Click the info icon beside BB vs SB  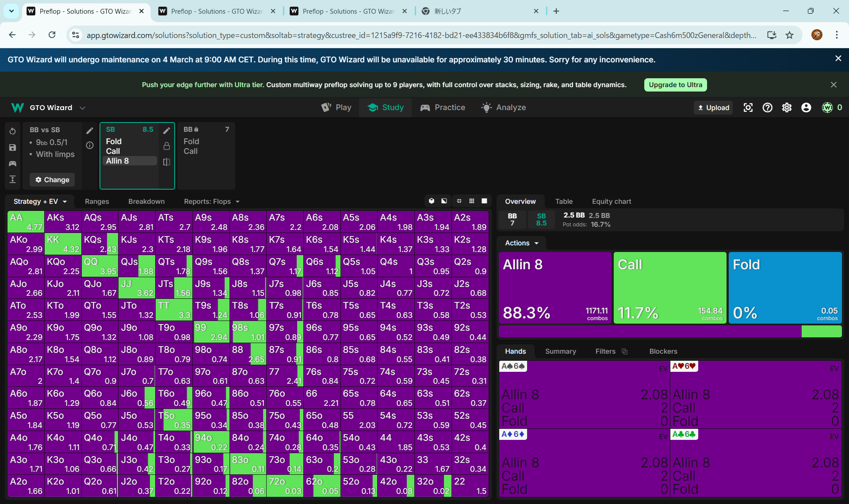click(90, 145)
